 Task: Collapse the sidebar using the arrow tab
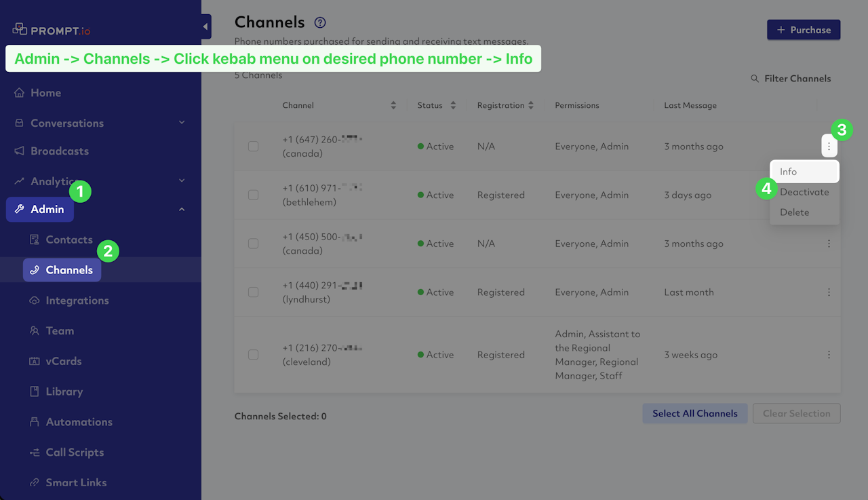205,27
